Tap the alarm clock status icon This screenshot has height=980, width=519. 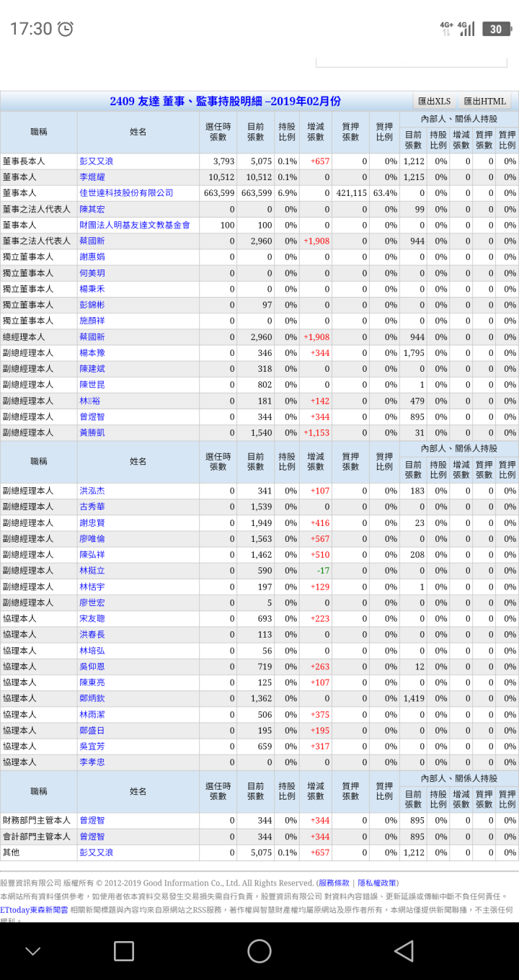coord(65,29)
